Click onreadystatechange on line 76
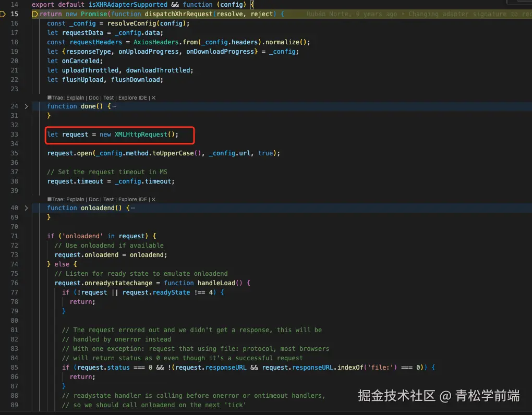The image size is (532, 415). [x=118, y=283]
